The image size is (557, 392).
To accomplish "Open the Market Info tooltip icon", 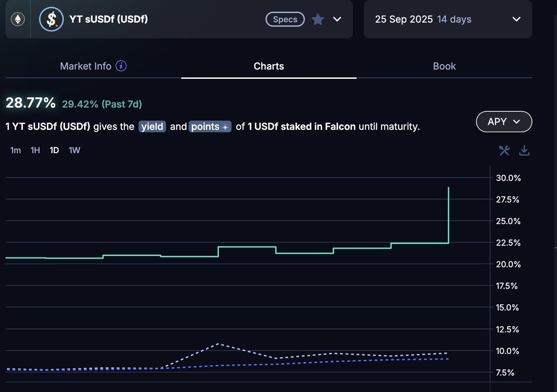I will [x=121, y=66].
